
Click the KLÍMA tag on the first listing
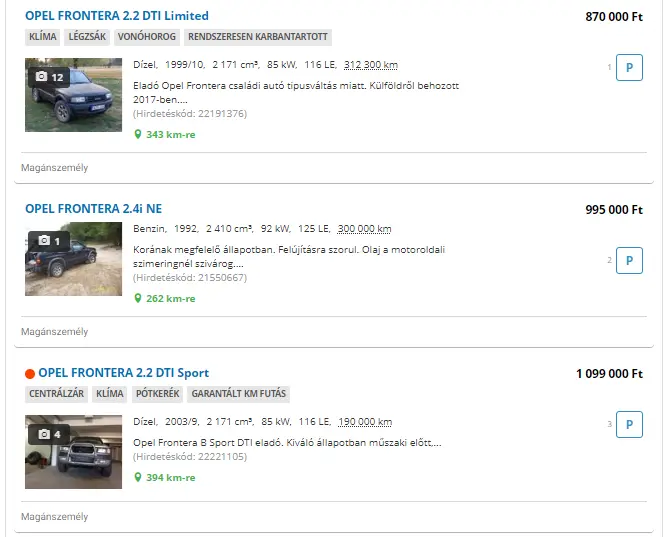[42, 37]
